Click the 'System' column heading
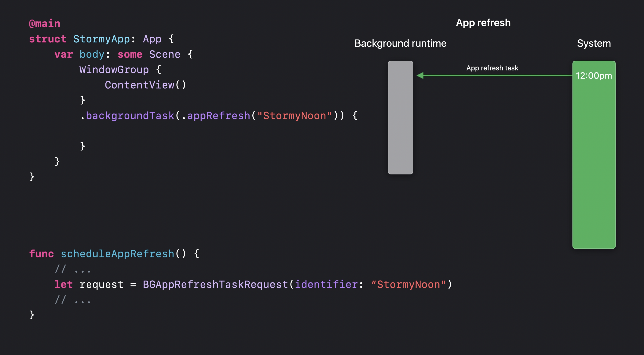The height and width of the screenshot is (355, 644). pyautogui.click(x=594, y=43)
